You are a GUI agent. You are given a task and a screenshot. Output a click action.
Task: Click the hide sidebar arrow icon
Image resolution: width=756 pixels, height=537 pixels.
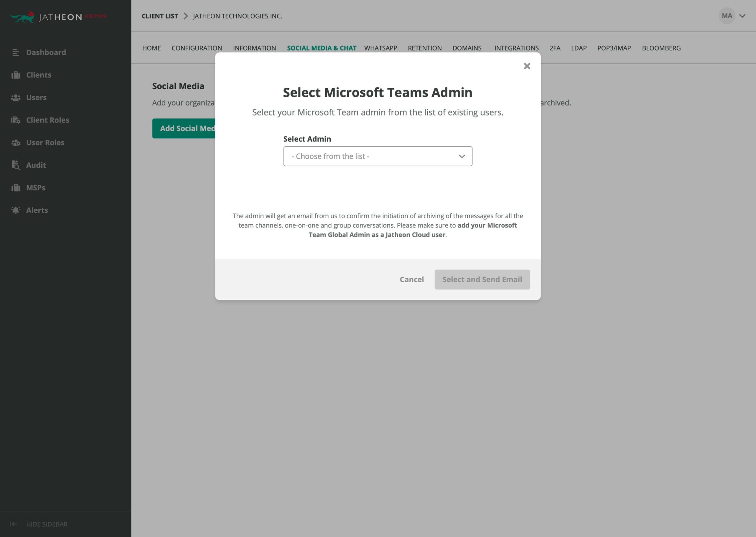pyautogui.click(x=14, y=524)
